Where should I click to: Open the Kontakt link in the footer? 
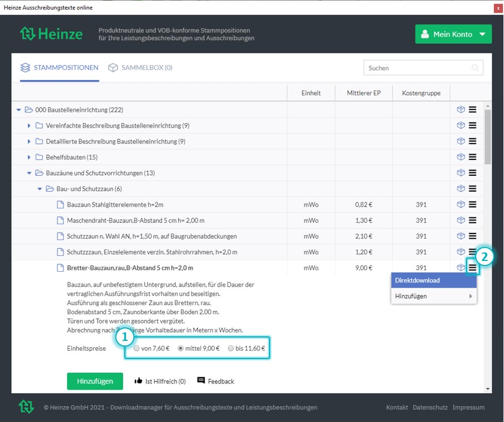397,407
